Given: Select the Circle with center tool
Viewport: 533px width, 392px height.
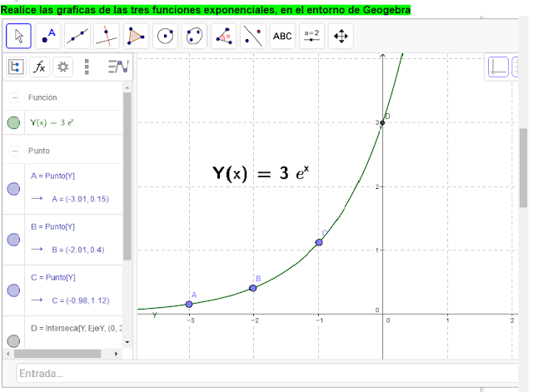Looking at the screenshot, I should (165, 36).
